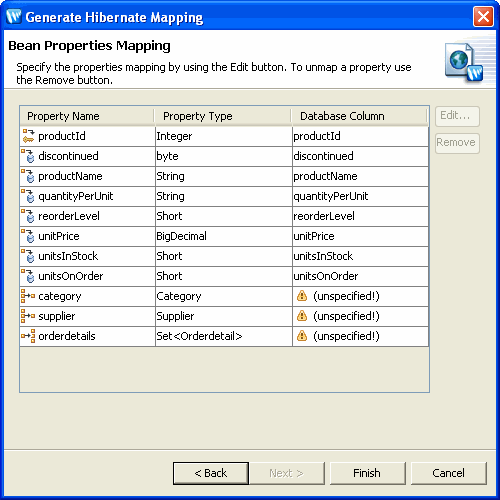
Task: Click the property icon beside quantityPerUnit
Action: point(28,196)
